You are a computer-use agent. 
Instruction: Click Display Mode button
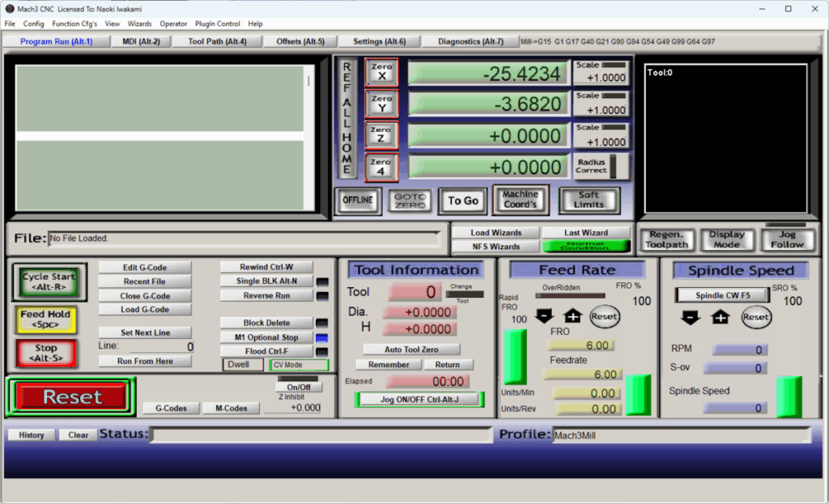[726, 239]
